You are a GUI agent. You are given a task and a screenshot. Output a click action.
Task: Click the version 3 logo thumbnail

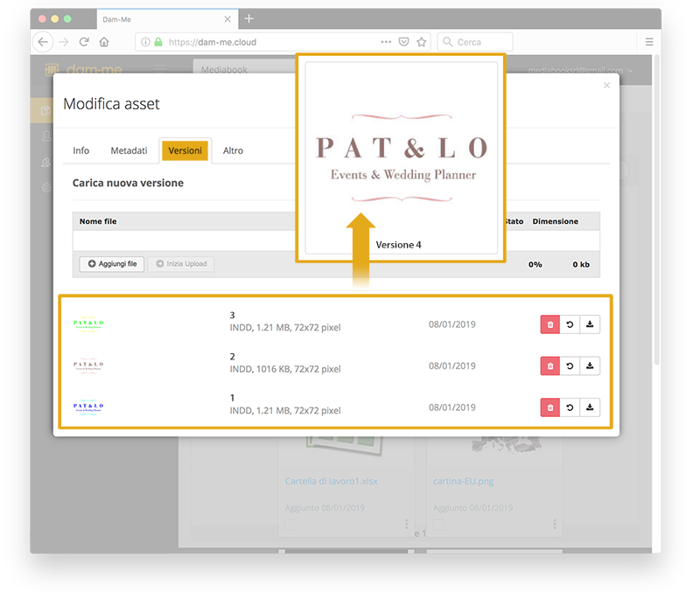click(88, 324)
